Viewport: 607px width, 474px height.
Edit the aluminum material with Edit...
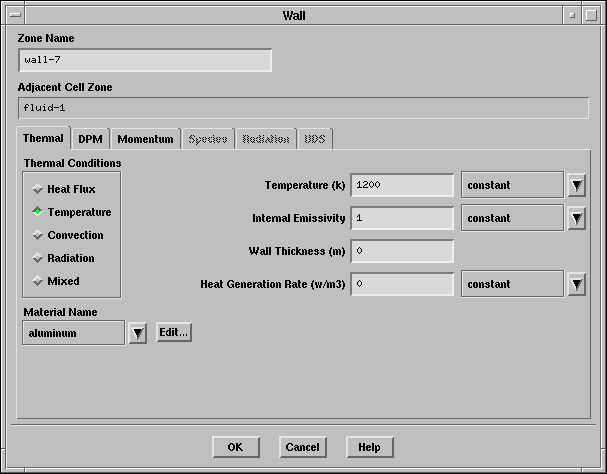(174, 332)
